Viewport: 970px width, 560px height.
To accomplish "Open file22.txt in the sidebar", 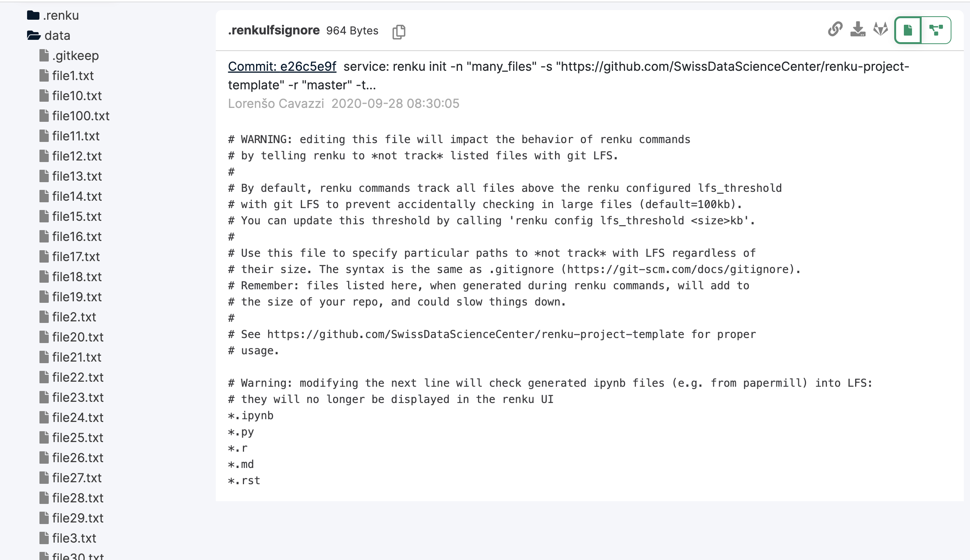I will pyautogui.click(x=78, y=377).
